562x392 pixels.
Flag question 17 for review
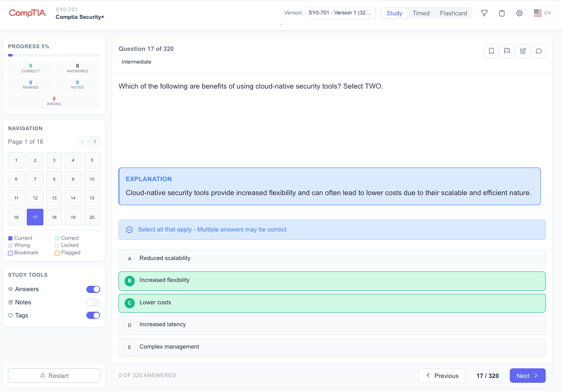pos(507,51)
